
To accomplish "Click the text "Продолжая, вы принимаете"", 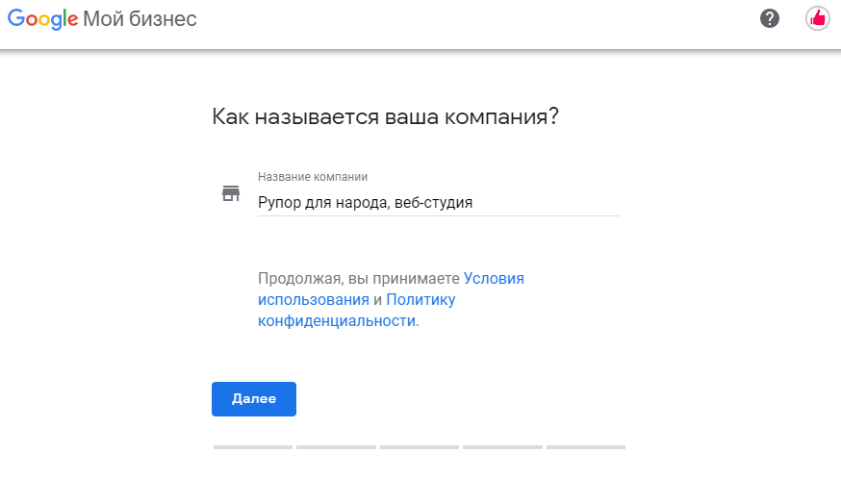I will tap(359, 278).
